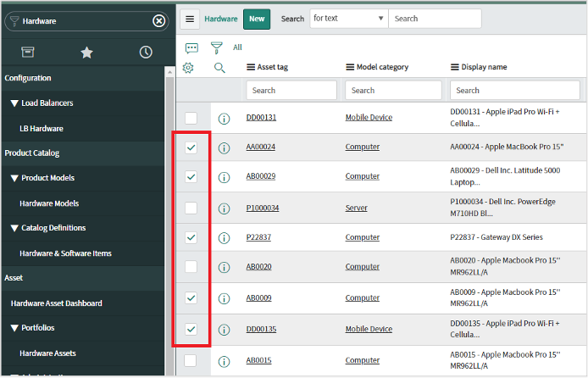Open Display name column options menu
This screenshot has width=588, height=378.
click(454, 67)
